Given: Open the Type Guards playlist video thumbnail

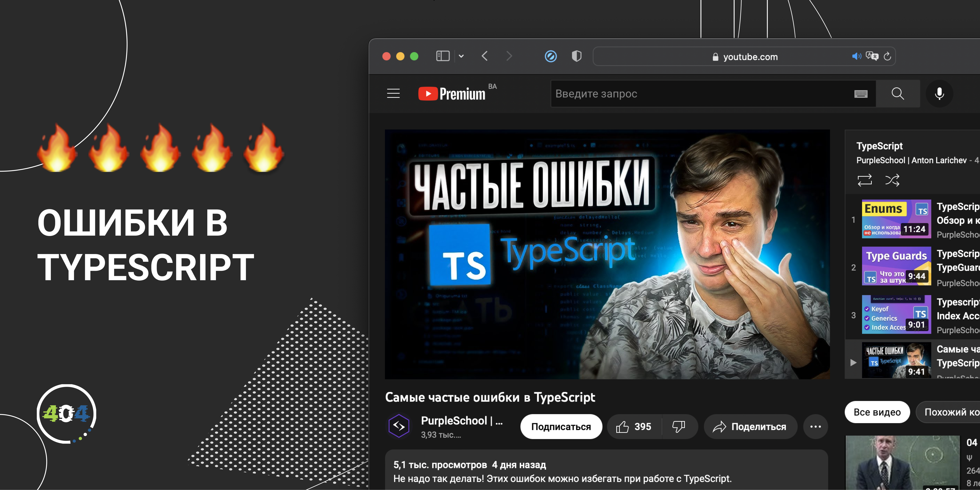Looking at the screenshot, I should click(x=896, y=266).
